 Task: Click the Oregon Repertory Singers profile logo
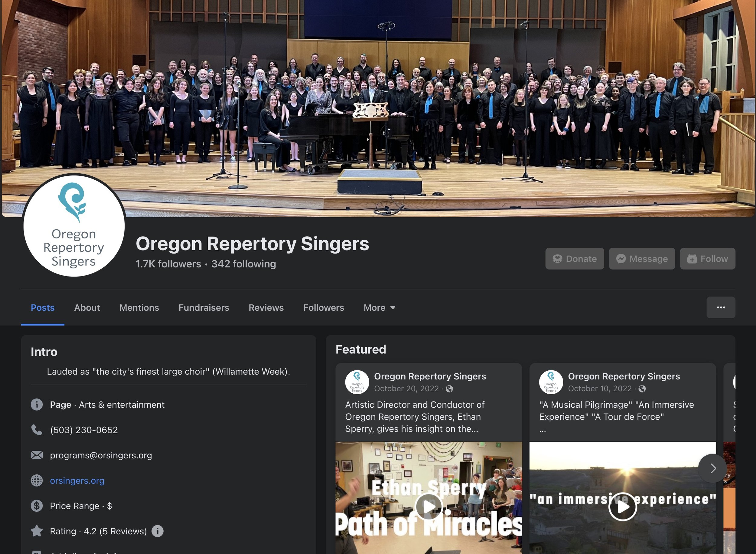pos(74,226)
